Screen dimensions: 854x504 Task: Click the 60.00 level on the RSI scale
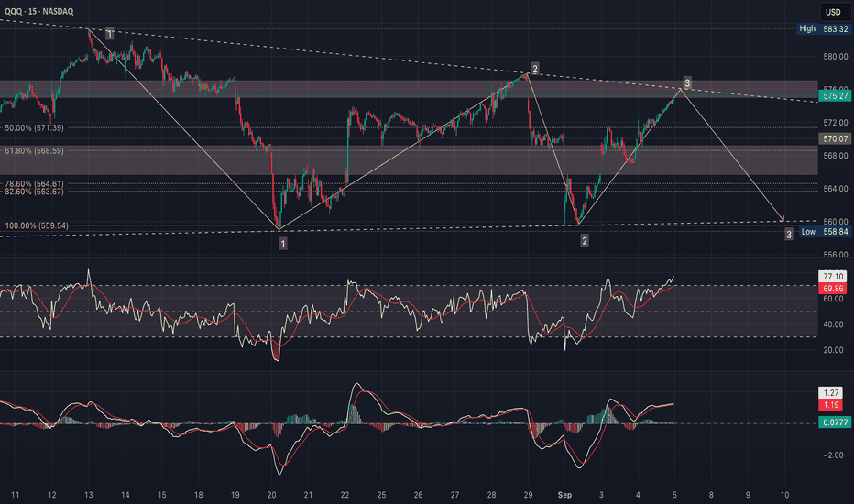[x=833, y=299]
